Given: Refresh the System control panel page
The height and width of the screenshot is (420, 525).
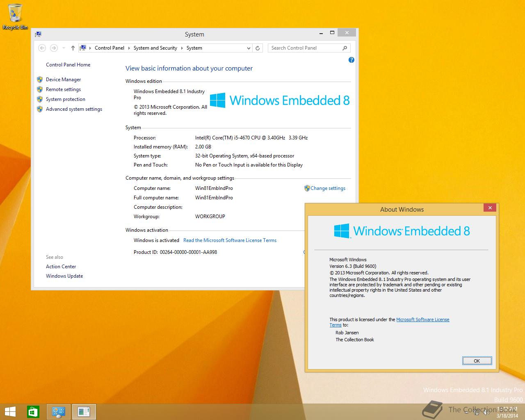Looking at the screenshot, I should pos(258,48).
